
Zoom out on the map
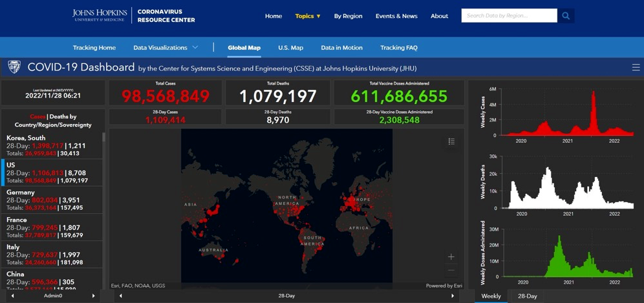point(451,271)
